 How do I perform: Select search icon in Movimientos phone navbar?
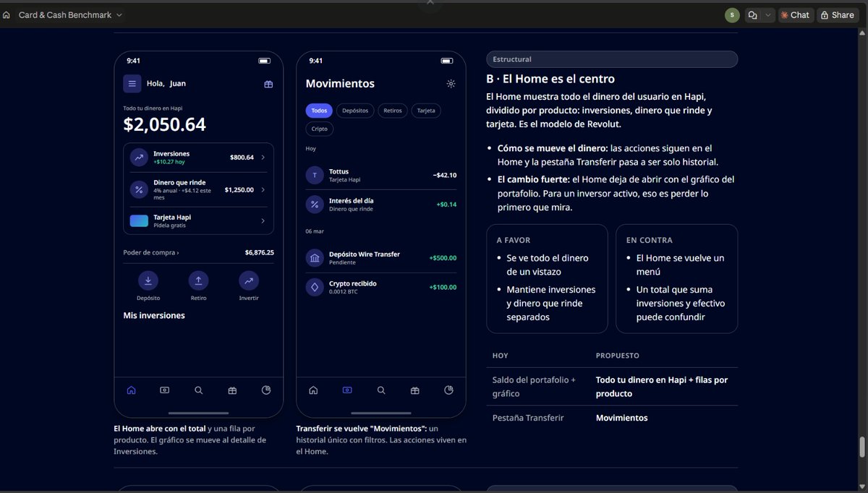(380, 390)
